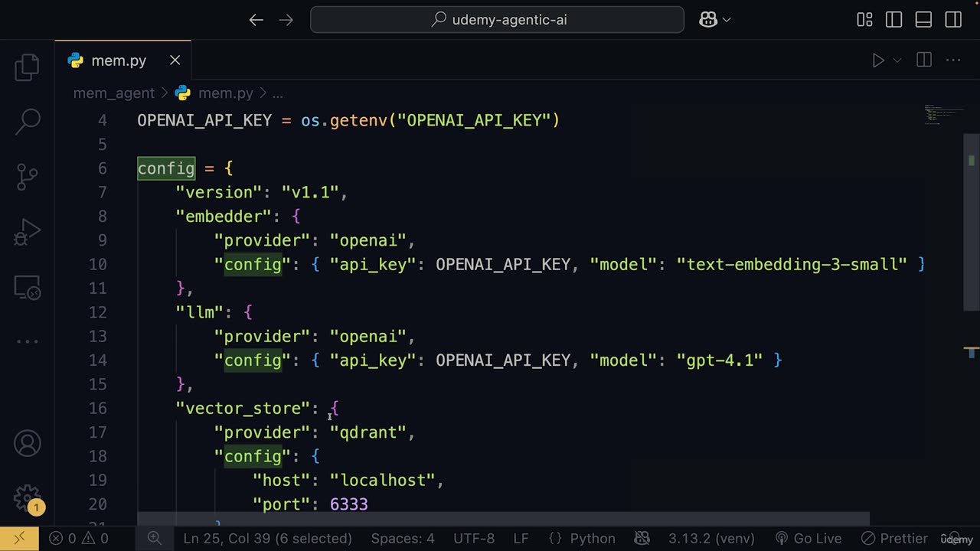980x551 pixels.
Task: Open the run options dropdown
Action: click(897, 60)
